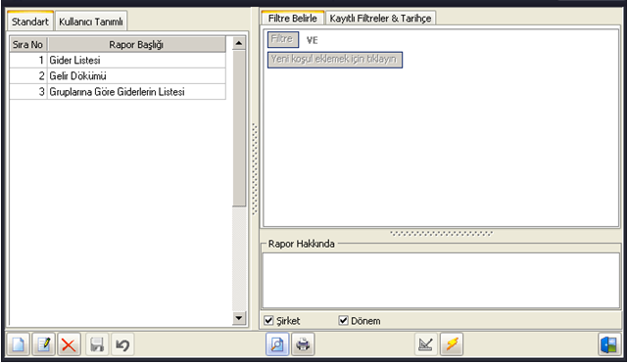Click the Filtre button
The image size is (628, 364).
point(283,39)
